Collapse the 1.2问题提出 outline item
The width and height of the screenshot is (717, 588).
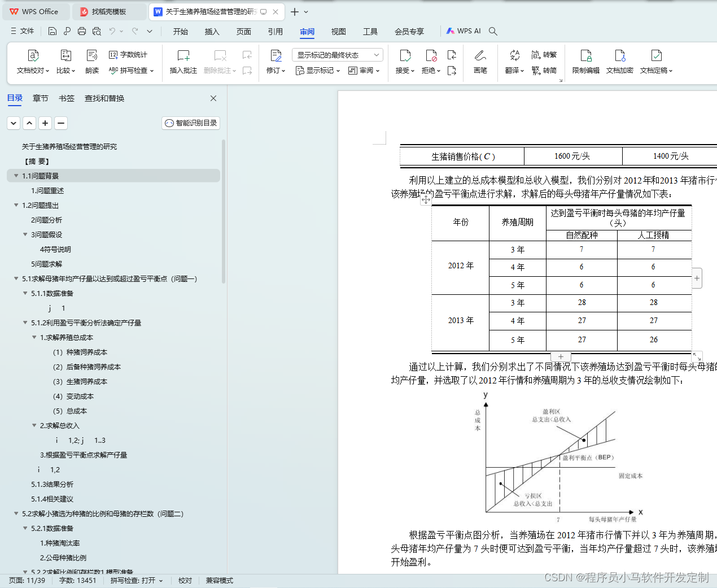16,205
